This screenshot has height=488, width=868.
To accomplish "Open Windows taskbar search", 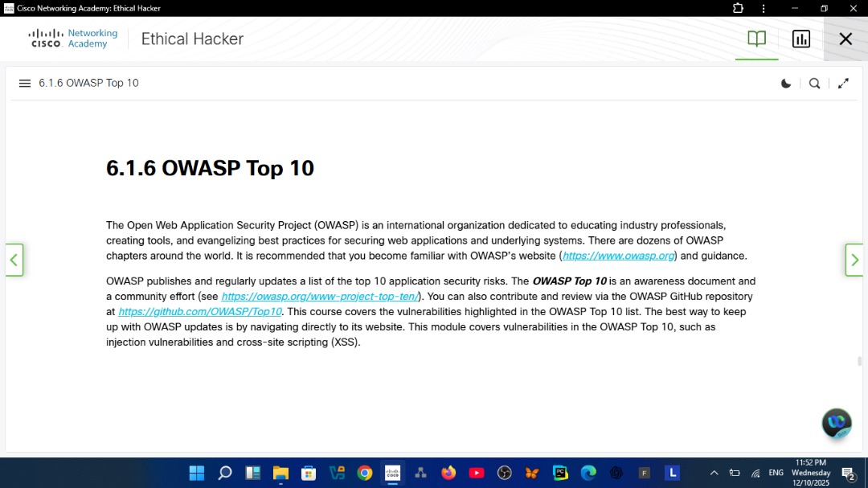I will [225, 473].
